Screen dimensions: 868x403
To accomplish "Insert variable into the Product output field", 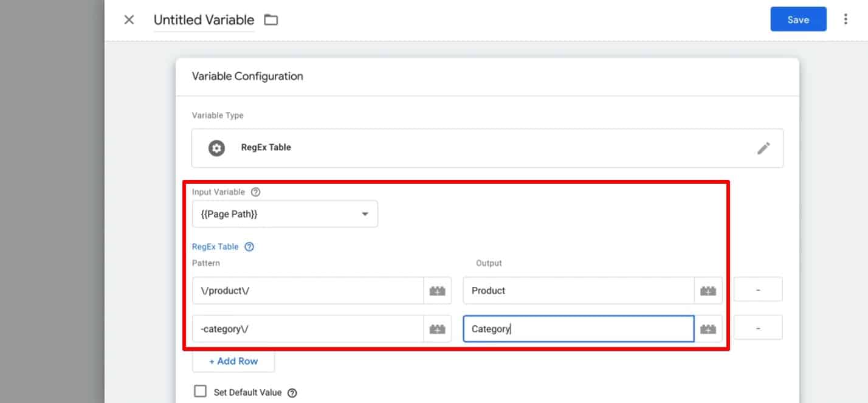I will click(x=709, y=290).
